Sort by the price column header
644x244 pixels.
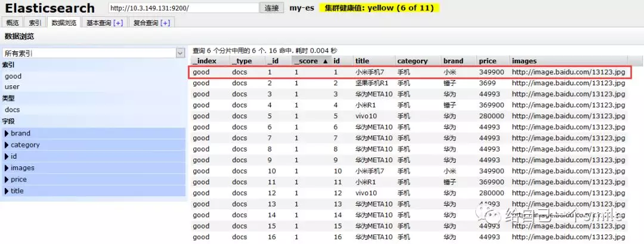click(x=493, y=61)
